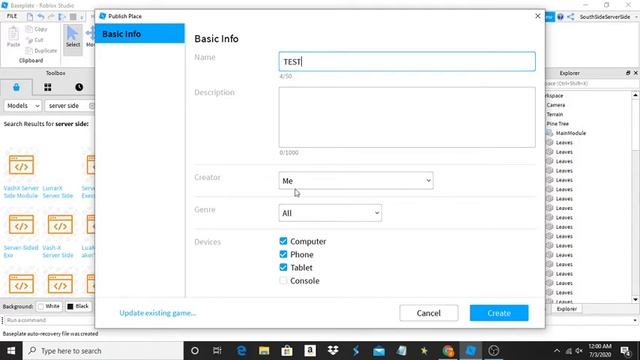Viewport: 640px width, 360px height.
Task: Launch Microsoft Edge from taskbar
Action: [x=241, y=351]
